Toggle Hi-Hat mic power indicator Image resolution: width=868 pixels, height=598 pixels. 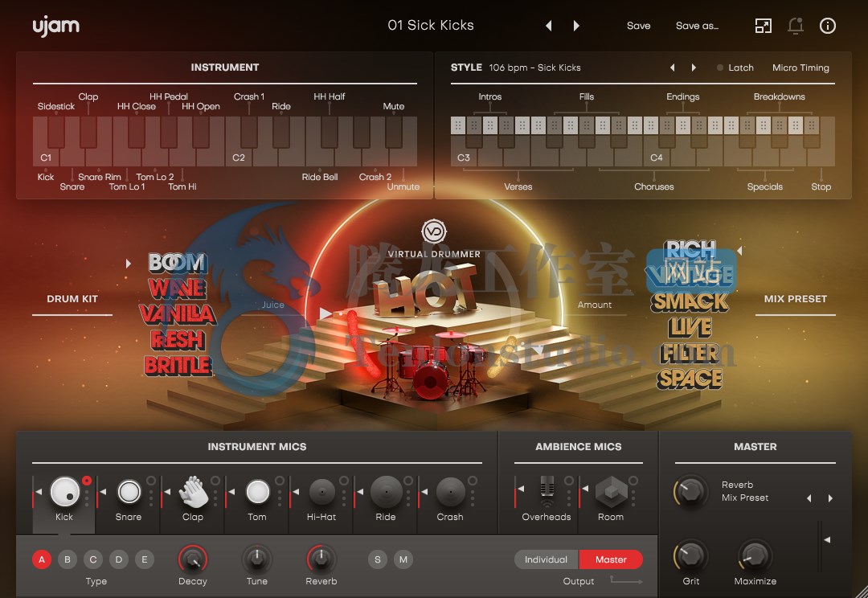[344, 481]
